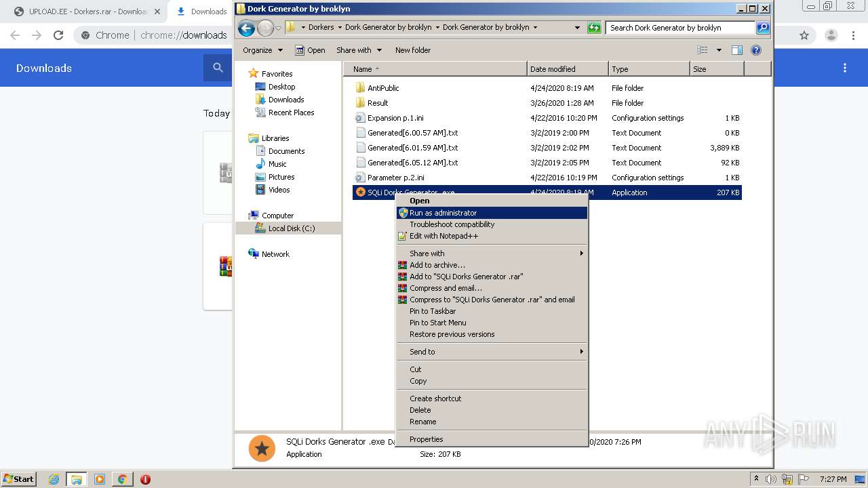Viewport: 868px width, 488px height.
Task: Click the Explorer Forward navigation arrow
Action: pos(265,28)
